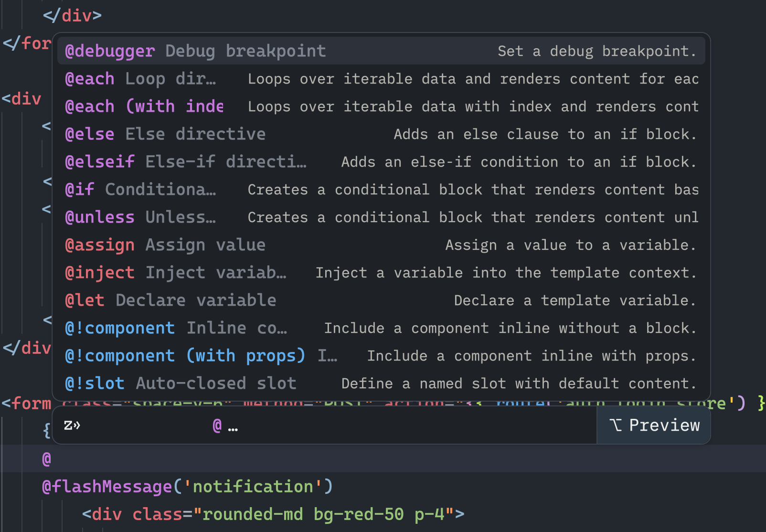Screen dimensions: 766x532
Task: Choose the @each Loop directive completion
Action: click(381, 78)
